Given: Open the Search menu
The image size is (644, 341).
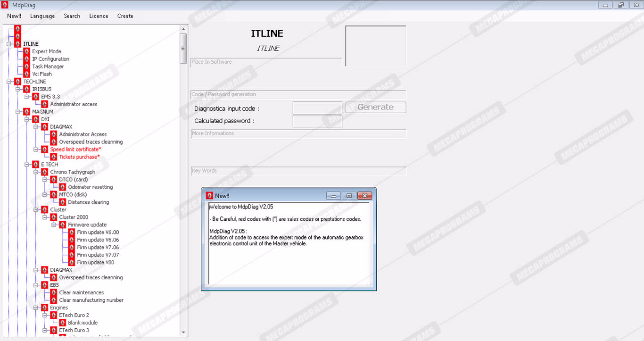Looking at the screenshot, I should pyautogui.click(x=72, y=16).
